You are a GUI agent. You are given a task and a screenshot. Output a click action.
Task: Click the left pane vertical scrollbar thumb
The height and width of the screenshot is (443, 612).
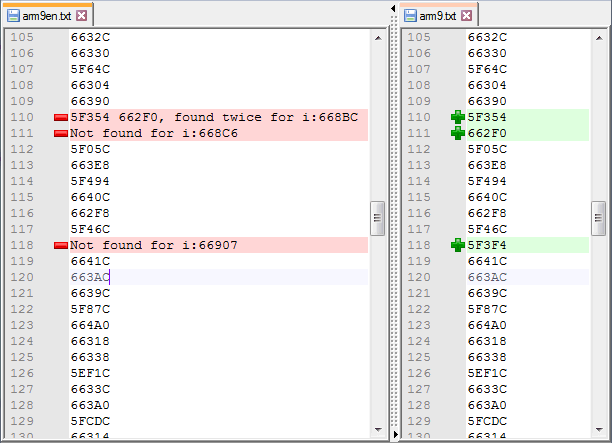coord(377,218)
